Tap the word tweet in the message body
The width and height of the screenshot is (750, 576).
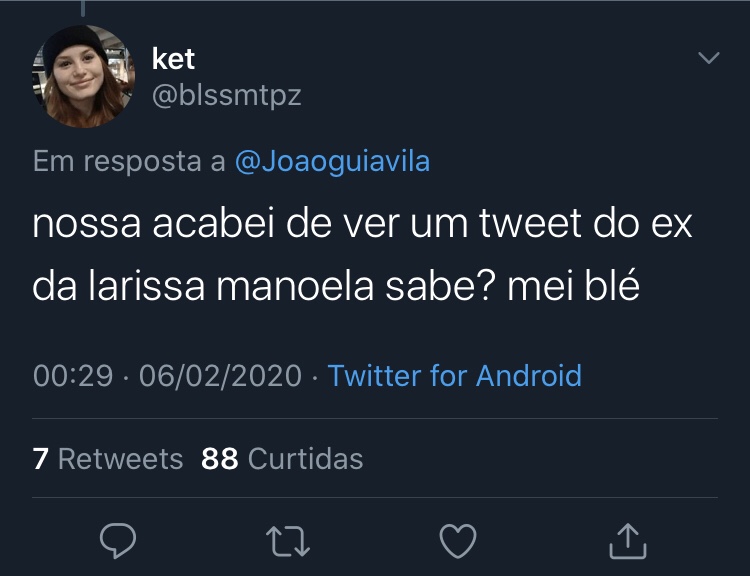[530, 223]
